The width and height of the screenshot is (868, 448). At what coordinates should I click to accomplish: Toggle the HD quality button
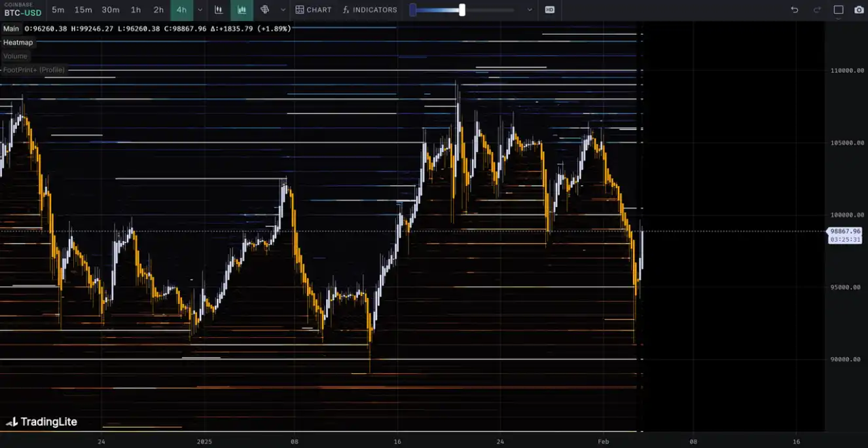click(x=549, y=10)
